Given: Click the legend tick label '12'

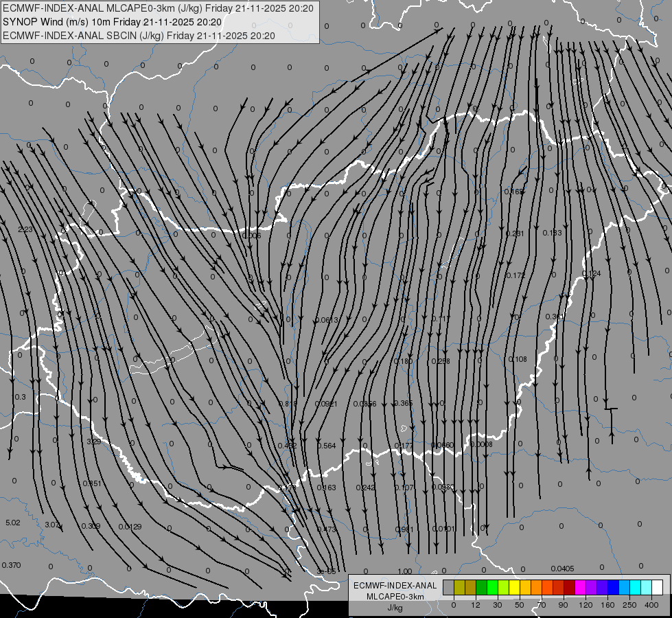Looking at the screenshot, I should point(476,605).
